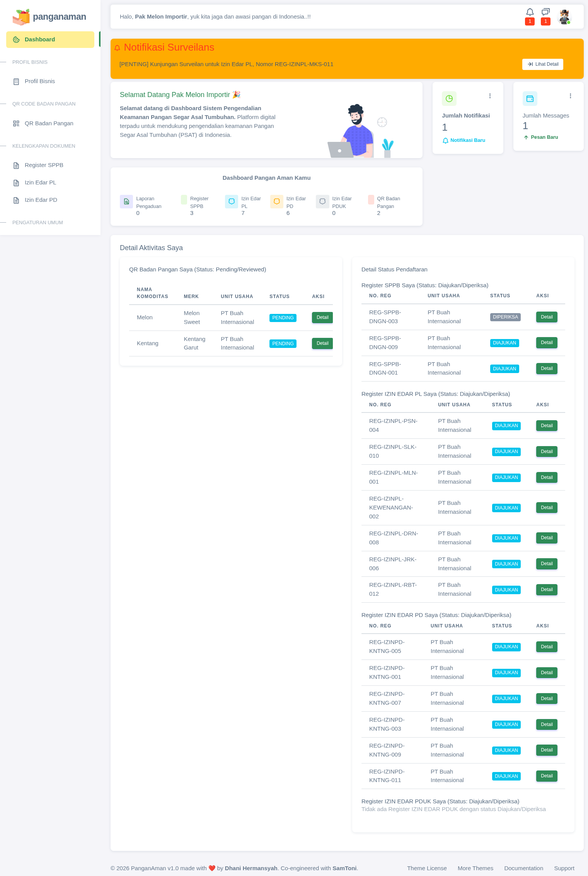
Task: Click the Jumlah Messages wallet icon
Action: tap(530, 99)
